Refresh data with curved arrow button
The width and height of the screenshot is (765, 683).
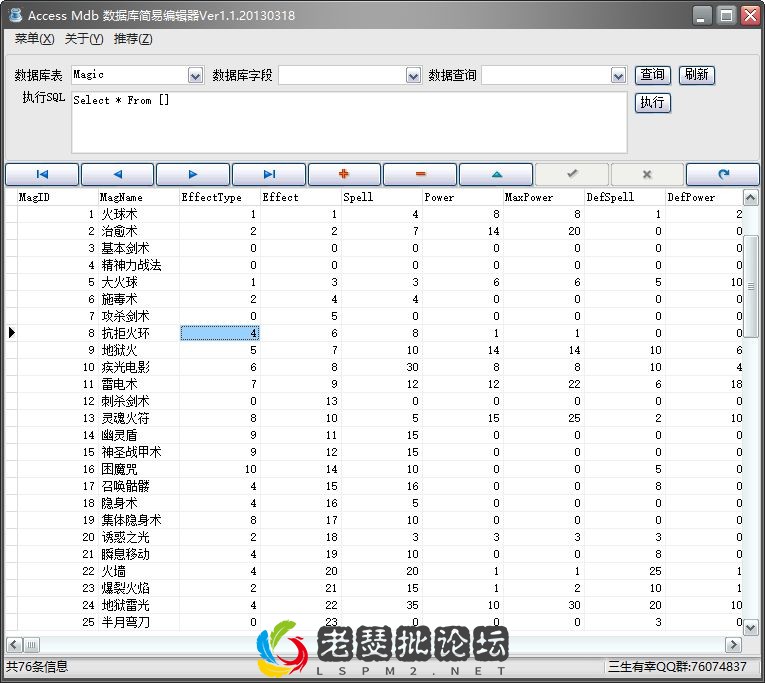pyautogui.click(x=723, y=174)
